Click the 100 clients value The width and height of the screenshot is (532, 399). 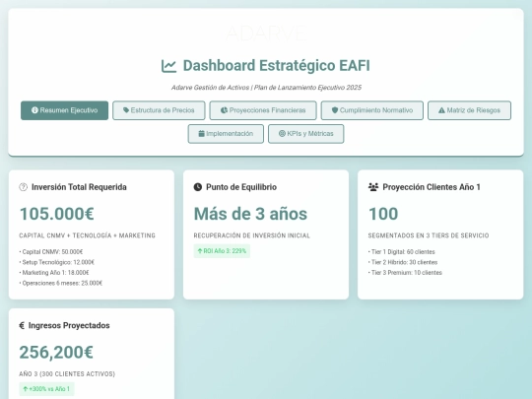coord(383,214)
